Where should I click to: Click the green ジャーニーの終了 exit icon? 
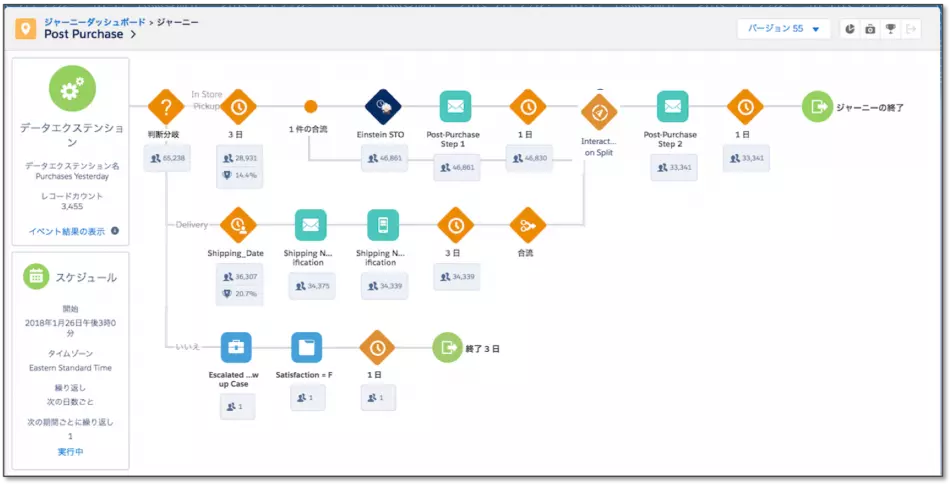pyautogui.click(x=817, y=107)
